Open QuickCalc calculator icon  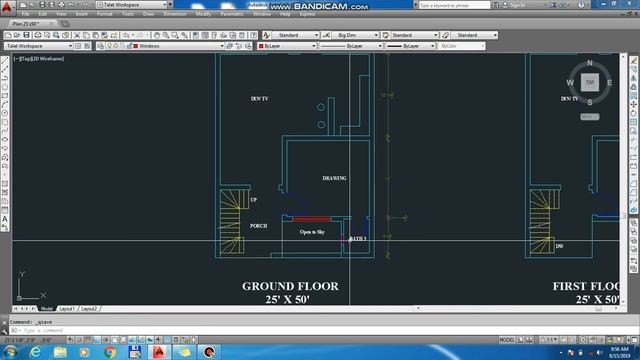(242, 36)
